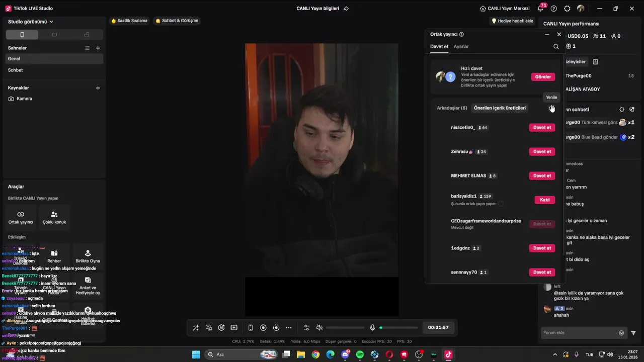Click the Ortak yayıncı info icon
Screen dimensions: 644x362
point(461,34)
